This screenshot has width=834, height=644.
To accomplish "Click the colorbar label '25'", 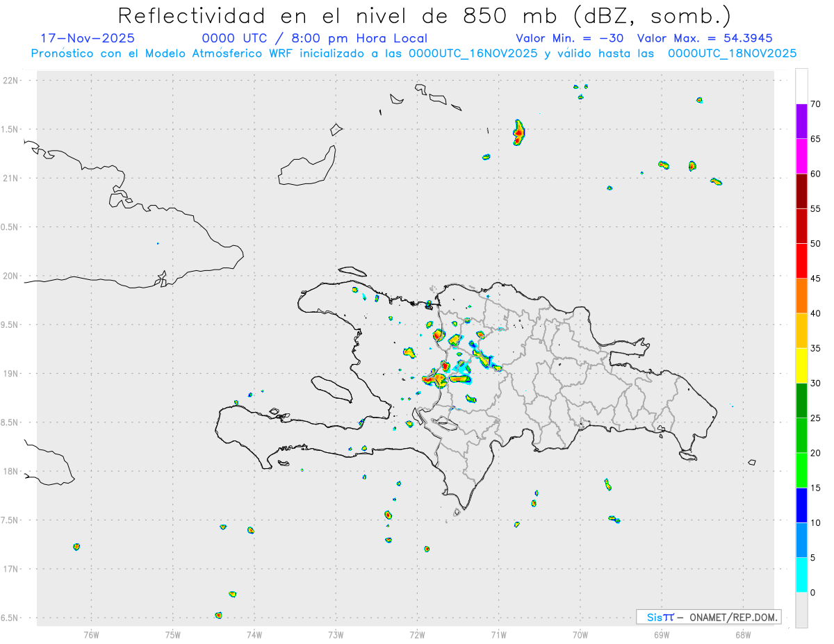I will (x=816, y=418).
